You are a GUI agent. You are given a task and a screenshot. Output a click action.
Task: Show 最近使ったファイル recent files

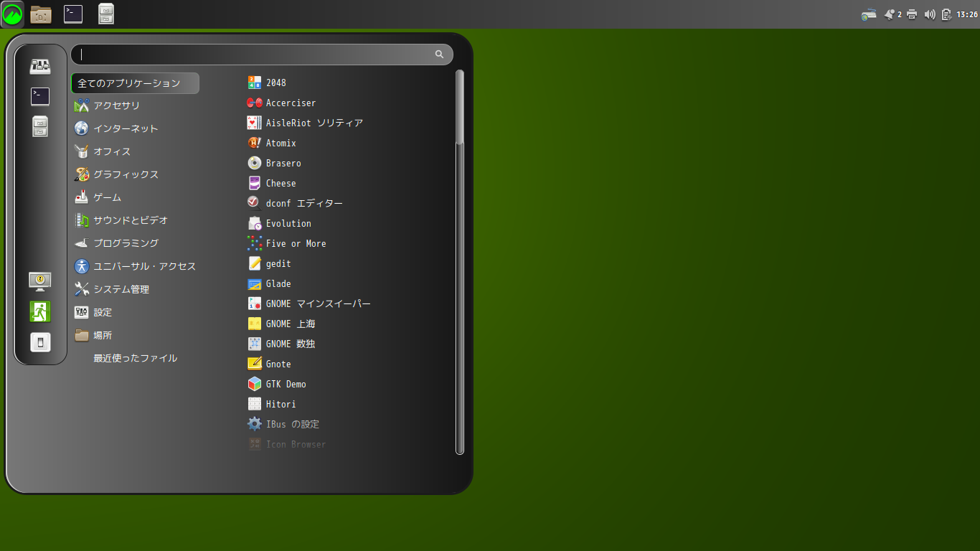(135, 358)
